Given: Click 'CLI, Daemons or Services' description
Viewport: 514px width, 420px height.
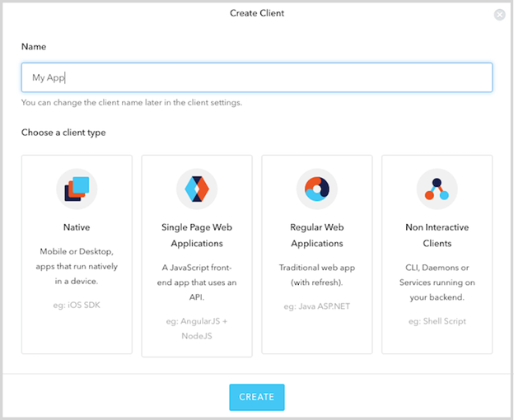Looking at the screenshot, I should pyautogui.click(x=437, y=282).
